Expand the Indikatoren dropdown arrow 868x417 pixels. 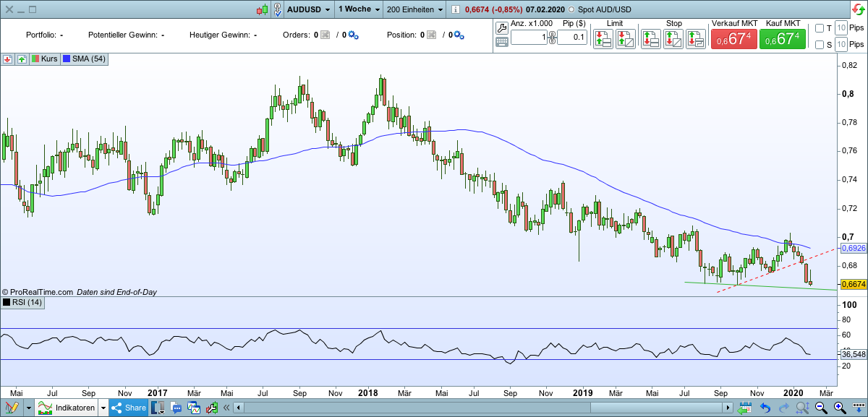[103, 408]
